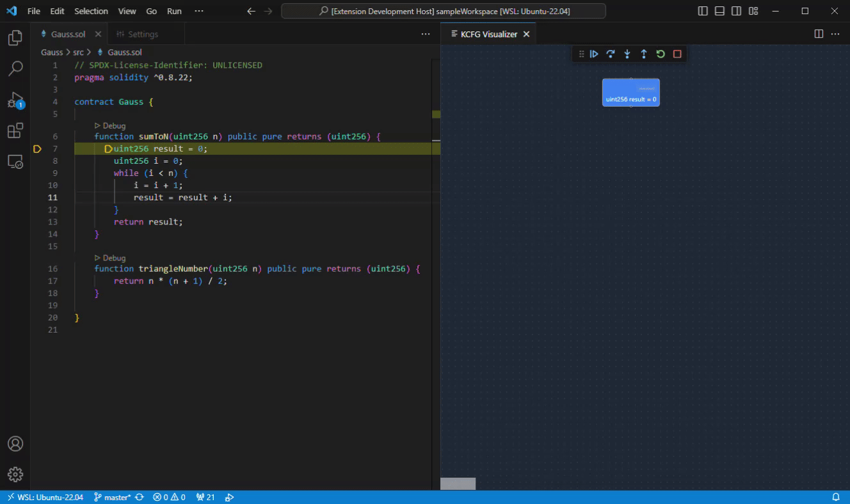Click the breakpoint glyph on line 7
Viewport: 850px width, 504px height.
click(37, 149)
